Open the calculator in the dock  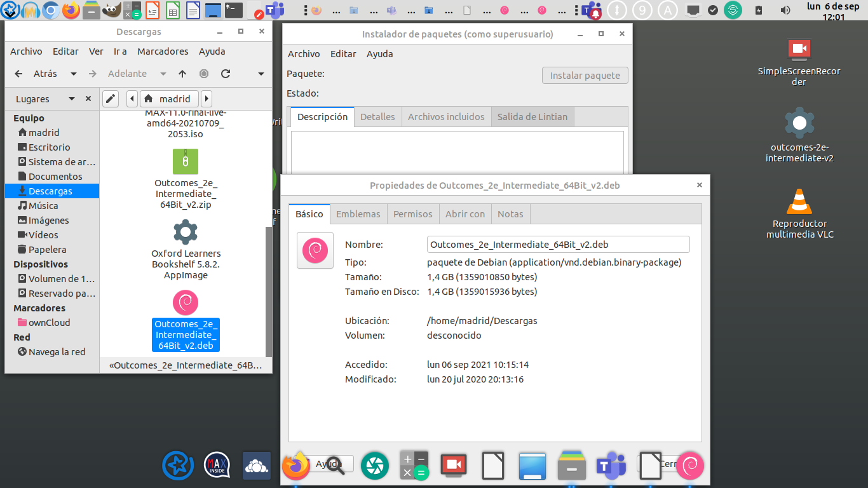click(414, 466)
